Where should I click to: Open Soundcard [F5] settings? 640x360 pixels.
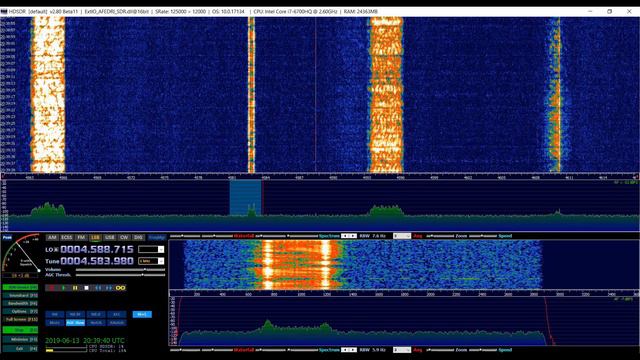point(20,295)
